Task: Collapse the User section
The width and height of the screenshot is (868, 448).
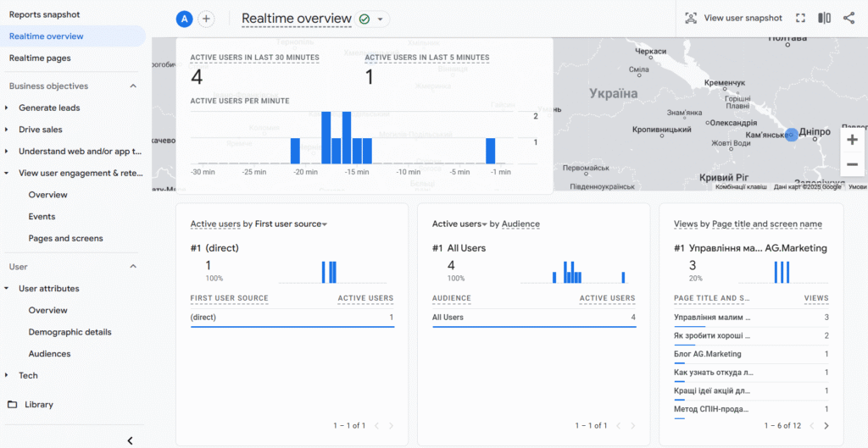Action: (x=133, y=267)
